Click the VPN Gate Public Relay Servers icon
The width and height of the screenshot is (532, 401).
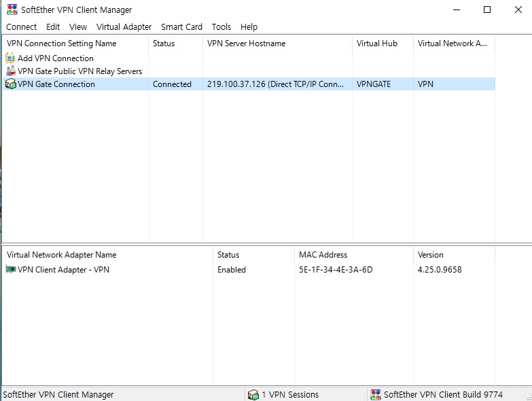coord(10,71)
